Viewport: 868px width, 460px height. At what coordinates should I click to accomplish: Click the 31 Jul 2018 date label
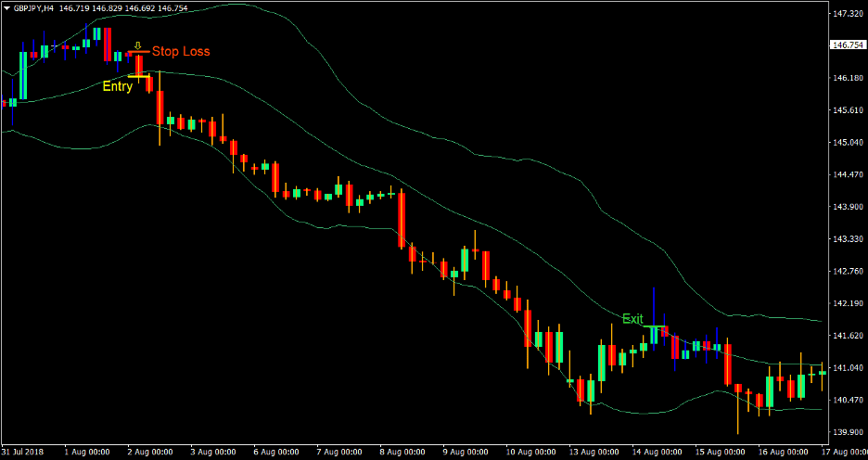pyautogui.click(x=22, y=453)
